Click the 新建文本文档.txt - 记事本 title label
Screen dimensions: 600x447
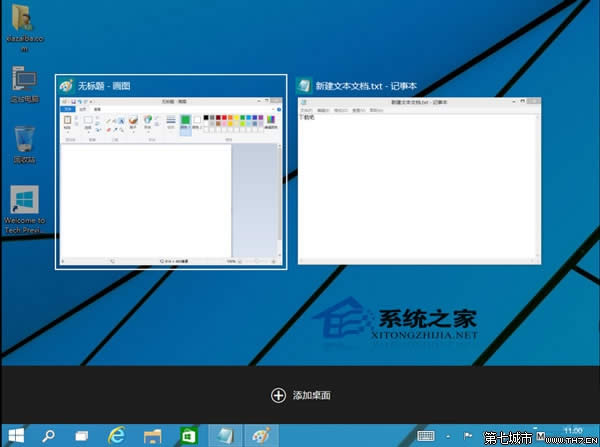(x=366, y=86)
